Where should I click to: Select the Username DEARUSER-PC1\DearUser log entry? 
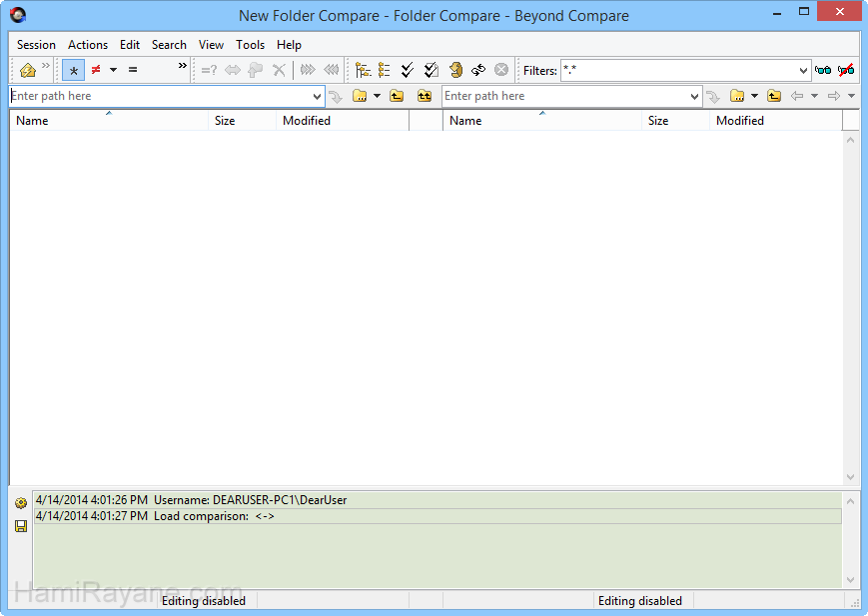click(437, 500)
